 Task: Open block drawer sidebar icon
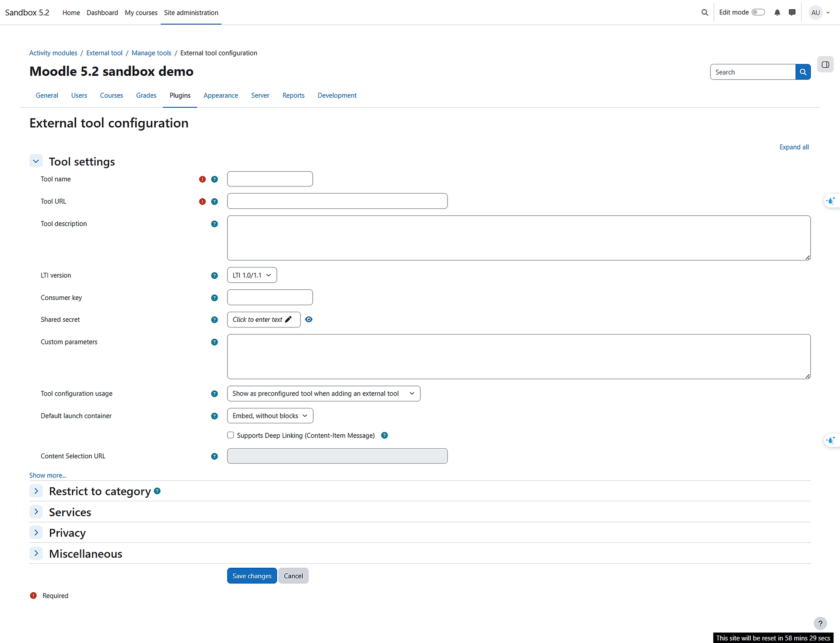pyautogui.click(x=825, y=64)
